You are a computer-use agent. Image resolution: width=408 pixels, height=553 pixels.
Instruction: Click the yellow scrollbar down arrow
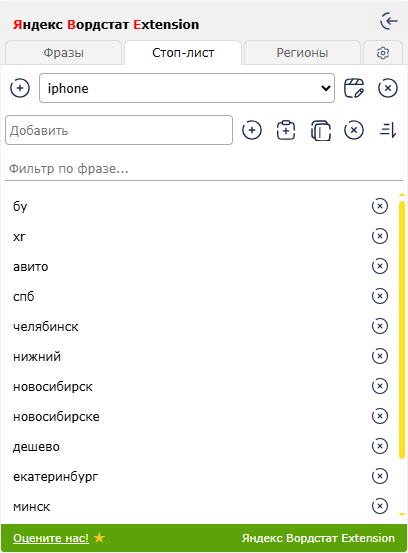(402, 515)
